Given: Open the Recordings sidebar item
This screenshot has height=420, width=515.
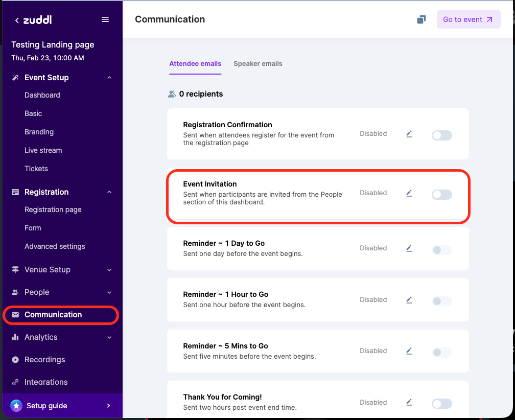Looking at the screenshot, I should [44, 360].
